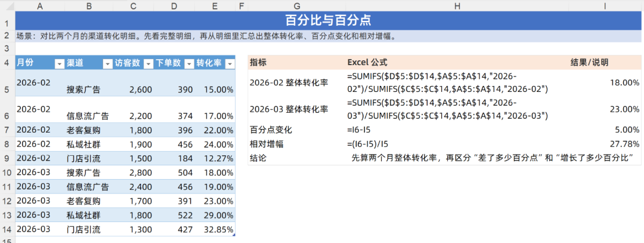Select the 2026-02 整体转化率 label cell
The image size is (644, 243).
pos(296,83)
